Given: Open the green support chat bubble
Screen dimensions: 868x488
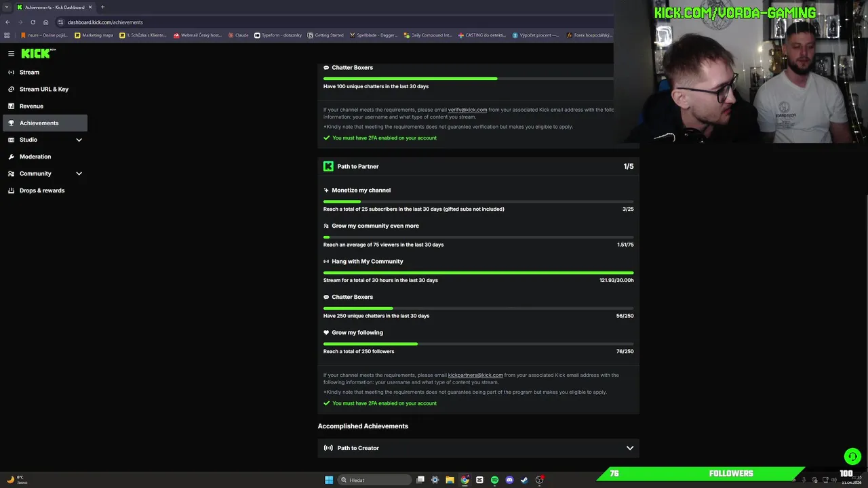Looking at the screenshot, I should click(852, 456).
